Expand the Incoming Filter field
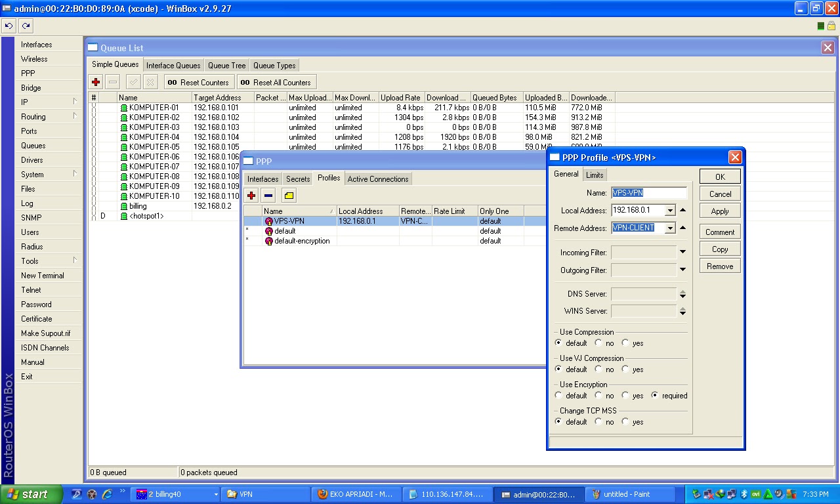Image resolution: width=840 pixels, height=504 pixels. [x=682, y=252]
